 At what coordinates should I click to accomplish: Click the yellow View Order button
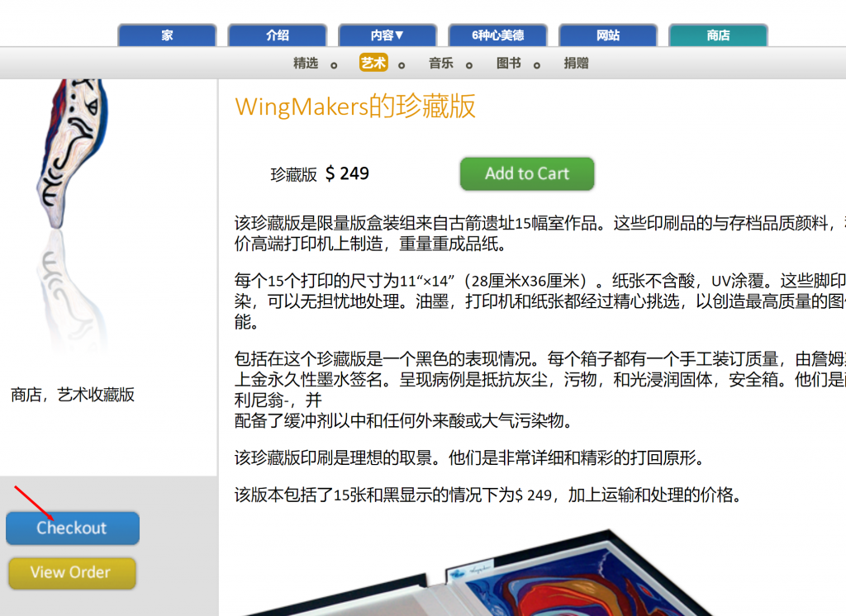tap(72, 573)
